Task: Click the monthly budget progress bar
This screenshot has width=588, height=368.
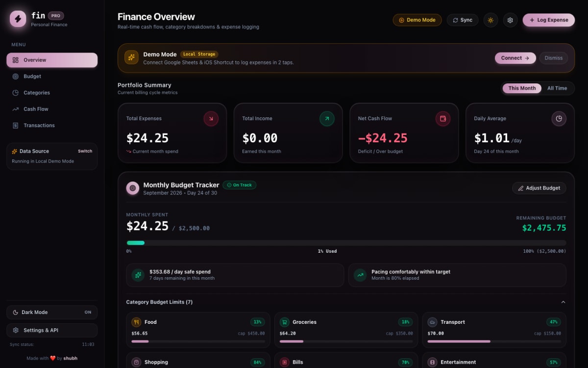Action: coord(346,243)
